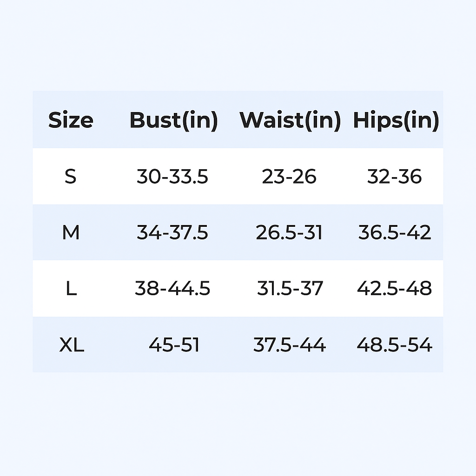This screenshot has height=476, width=476.
Task: Select the XL size row label
Action: tap(72, 345)
